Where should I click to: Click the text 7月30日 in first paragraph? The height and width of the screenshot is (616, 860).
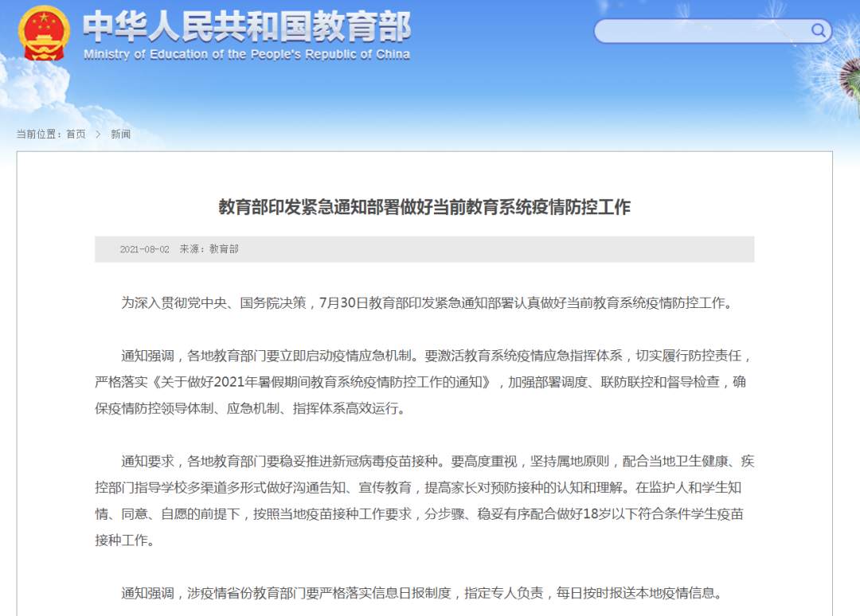tap(342, 302)
